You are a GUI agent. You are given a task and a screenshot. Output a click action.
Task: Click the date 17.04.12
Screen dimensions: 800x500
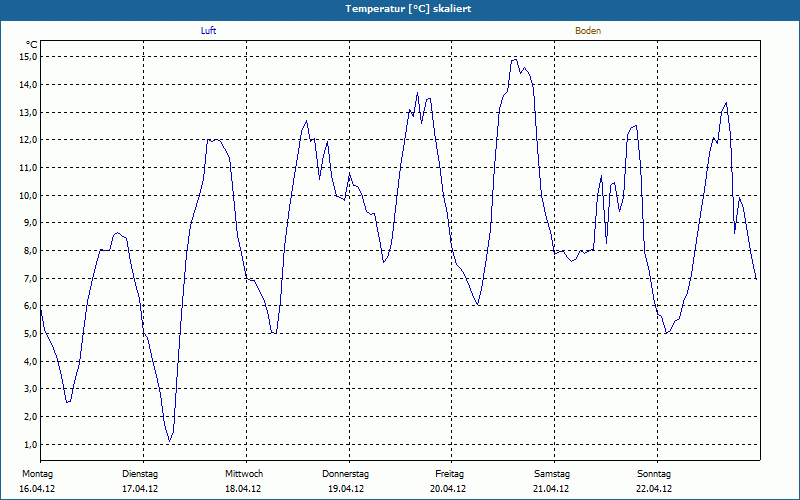coord(140,489)
